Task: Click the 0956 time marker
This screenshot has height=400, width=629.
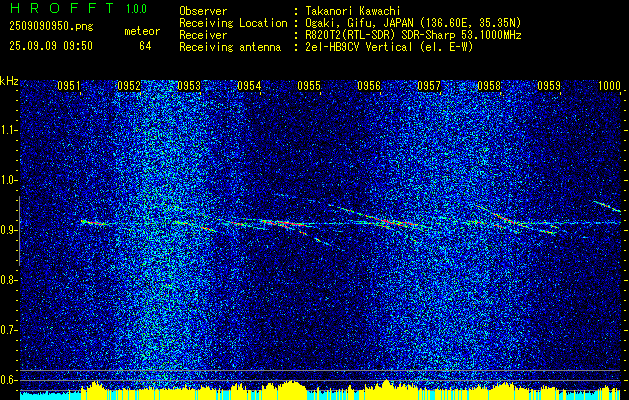Action: [x=369, y=86]
